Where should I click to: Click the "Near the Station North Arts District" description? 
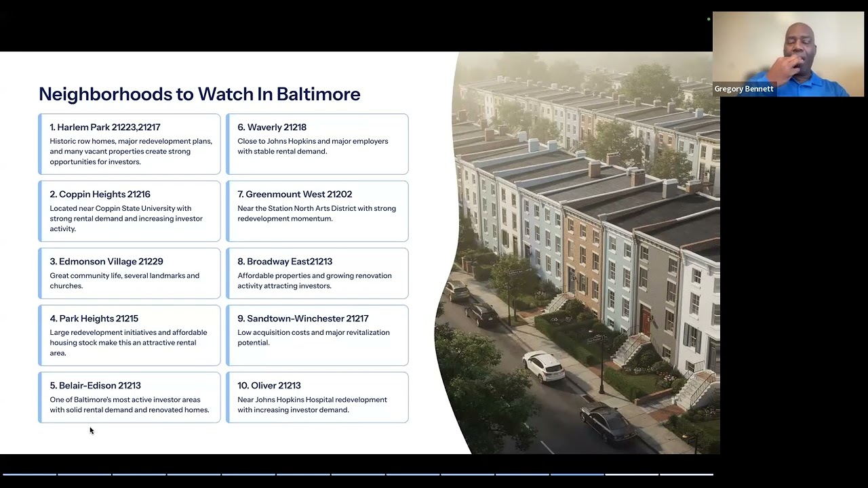click(317, 213)
